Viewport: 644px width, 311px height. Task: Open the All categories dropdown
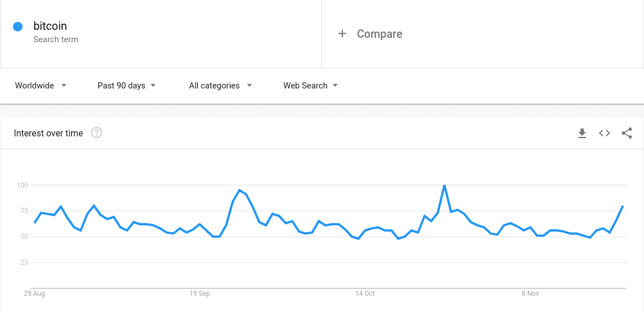(x=220, y=86)
